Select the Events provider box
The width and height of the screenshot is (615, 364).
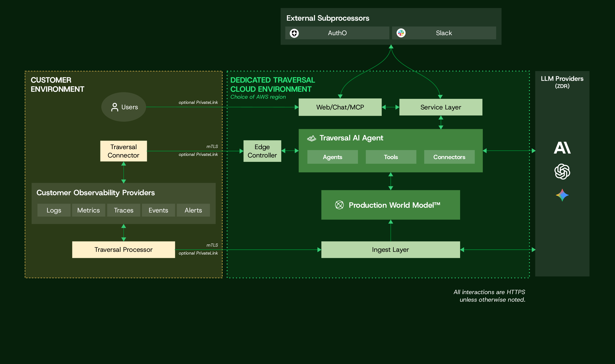point(158,210)
